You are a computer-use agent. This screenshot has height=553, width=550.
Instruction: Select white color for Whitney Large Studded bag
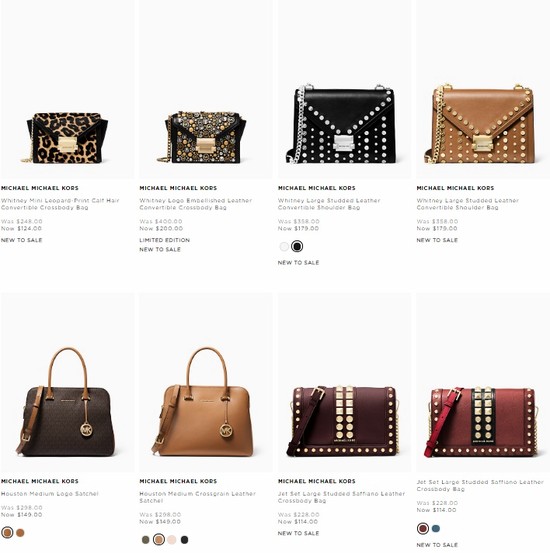coord(284,247)
